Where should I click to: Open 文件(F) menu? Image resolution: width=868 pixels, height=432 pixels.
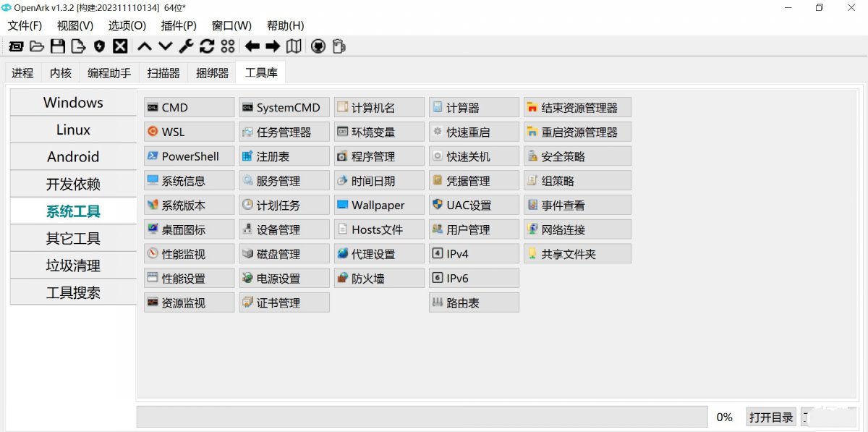click(25, 25)
